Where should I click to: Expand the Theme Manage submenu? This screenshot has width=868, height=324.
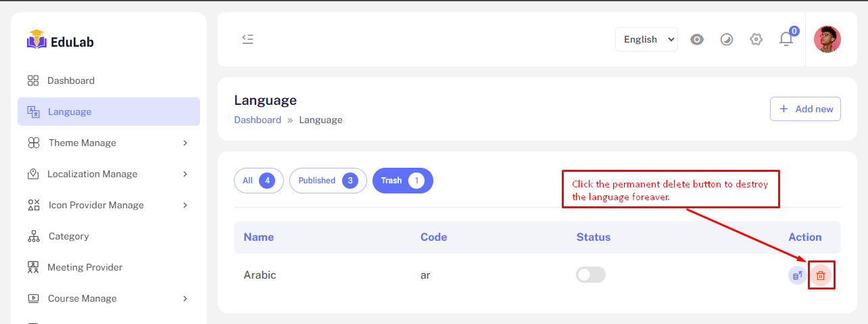pyautogui.click(x=108, y=143)
